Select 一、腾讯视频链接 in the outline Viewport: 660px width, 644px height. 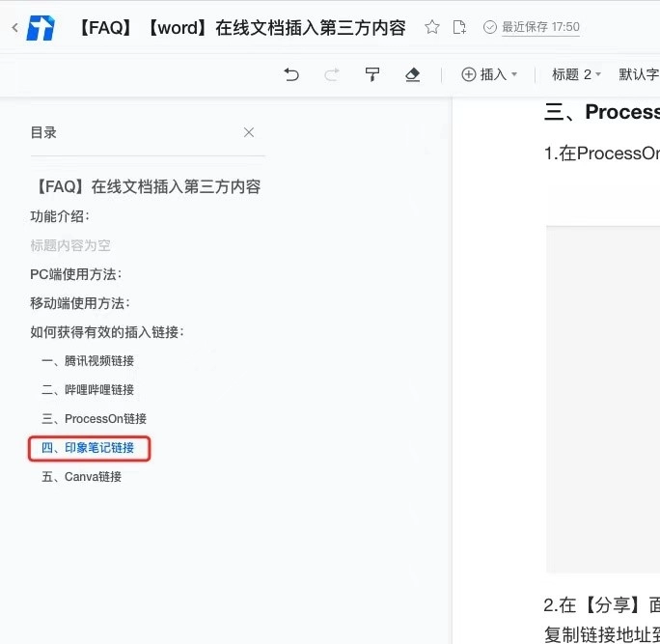click(88, 361)
